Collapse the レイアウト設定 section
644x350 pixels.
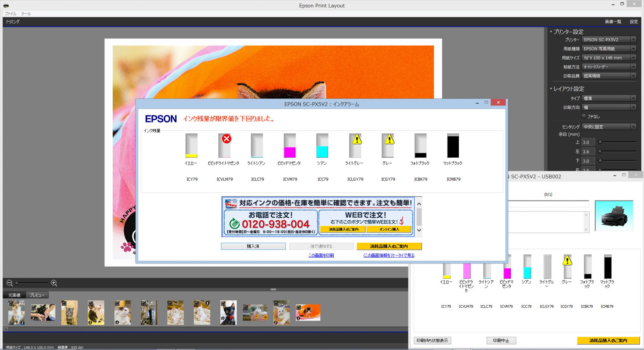tap(551, 88)
